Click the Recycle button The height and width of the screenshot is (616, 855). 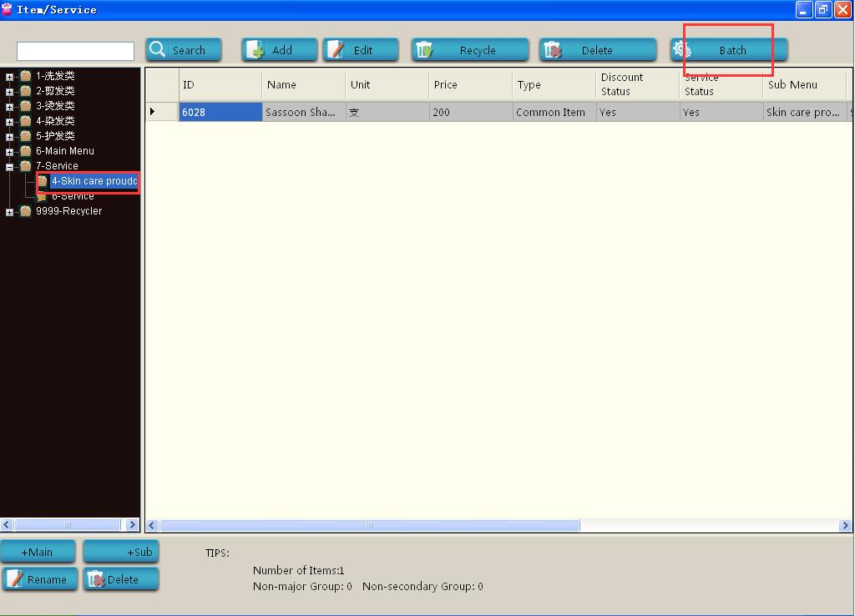pyautogui.click(x=470, y=49)
